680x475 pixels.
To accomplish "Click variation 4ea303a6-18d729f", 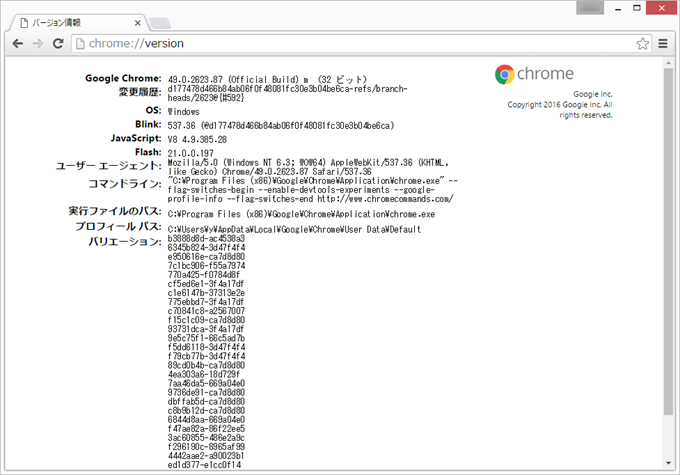I will coord(203,374).
